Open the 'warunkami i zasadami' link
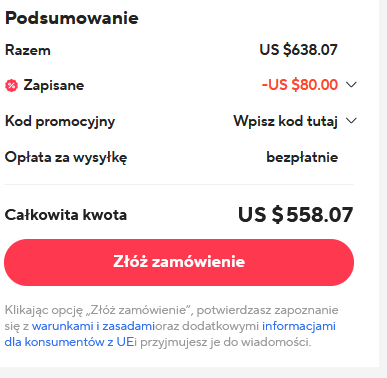387x378 pixels. tap(93, 326)
